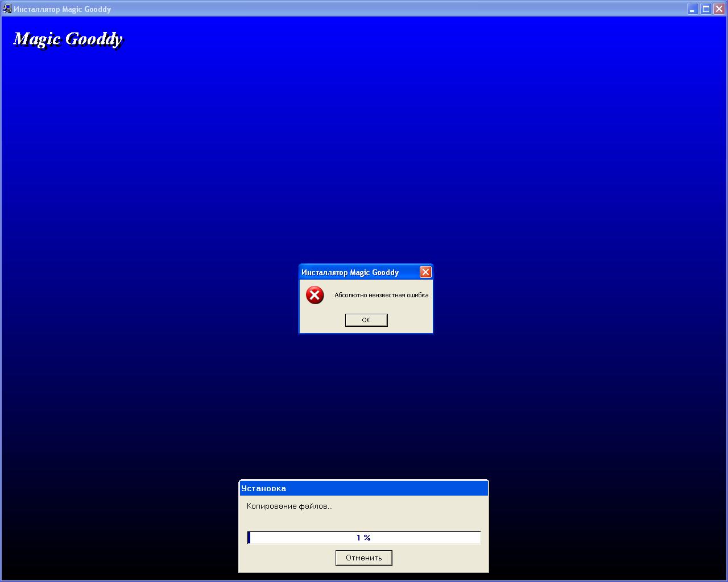Click the "Абсолютно неизвестная ошибка" message text
The image size is (728, 582).
pos(381,295)
